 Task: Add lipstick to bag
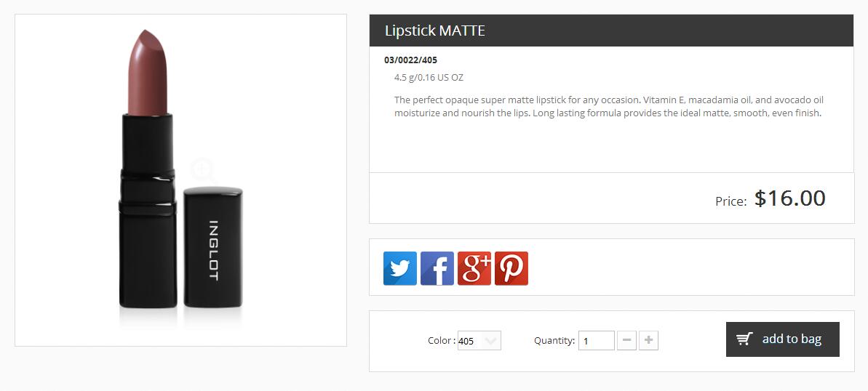coord(783,339)
